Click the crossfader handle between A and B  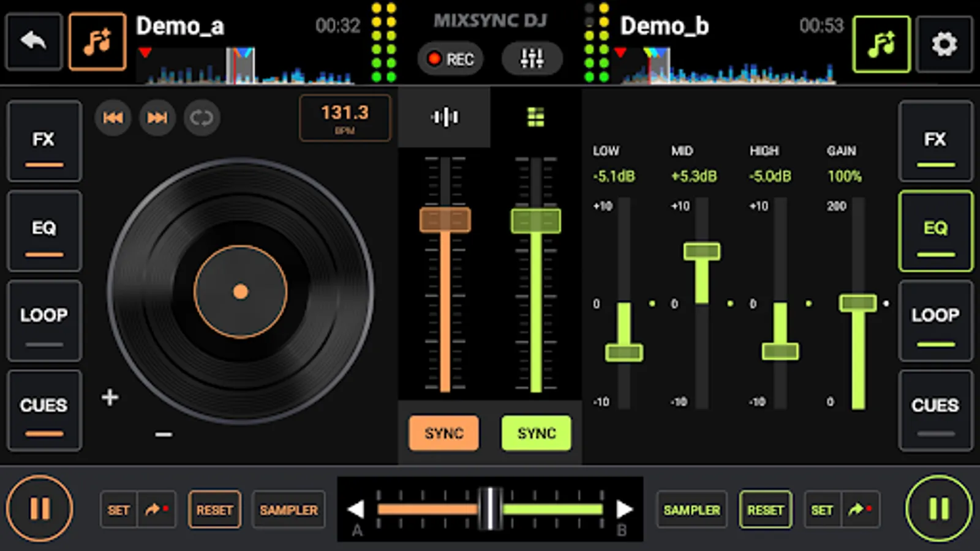490,508
